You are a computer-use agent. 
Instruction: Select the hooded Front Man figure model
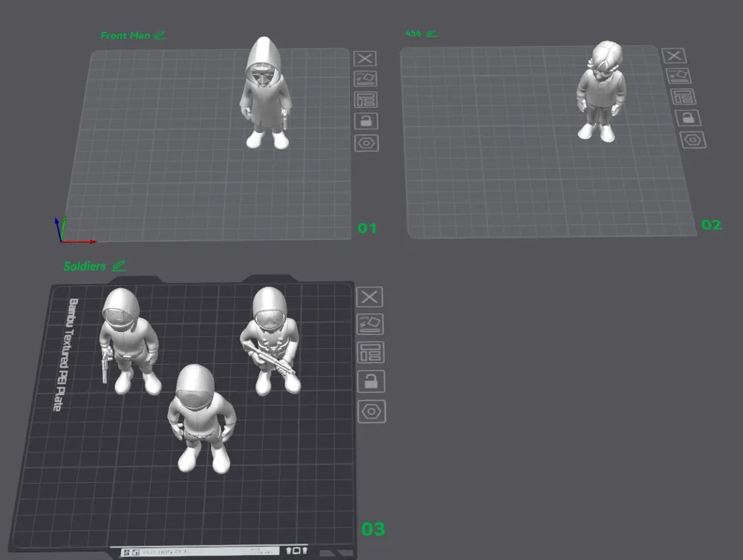point(265,93)
